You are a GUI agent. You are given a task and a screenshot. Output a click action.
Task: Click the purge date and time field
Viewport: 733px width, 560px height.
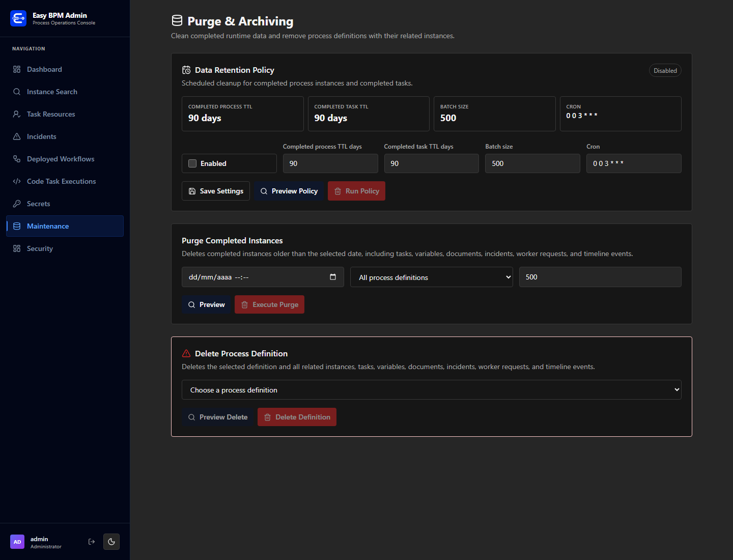263,277
